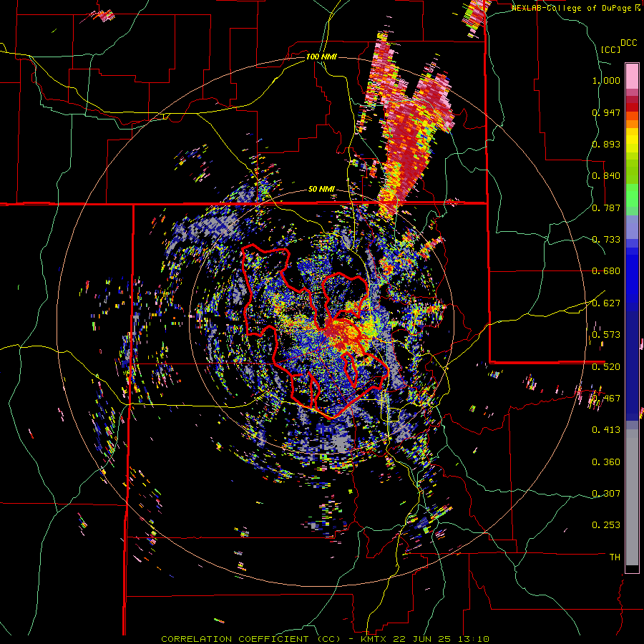Click the 0.680 scale value
Image resolution: width=644 pixels, height=644 pixels.
[x=606, y=271]
